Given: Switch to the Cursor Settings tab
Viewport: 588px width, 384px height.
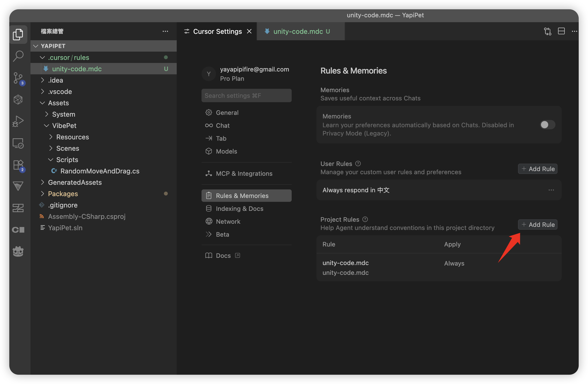Looking at the screenshot, I should pyautogui.click(x=216, y=31).
